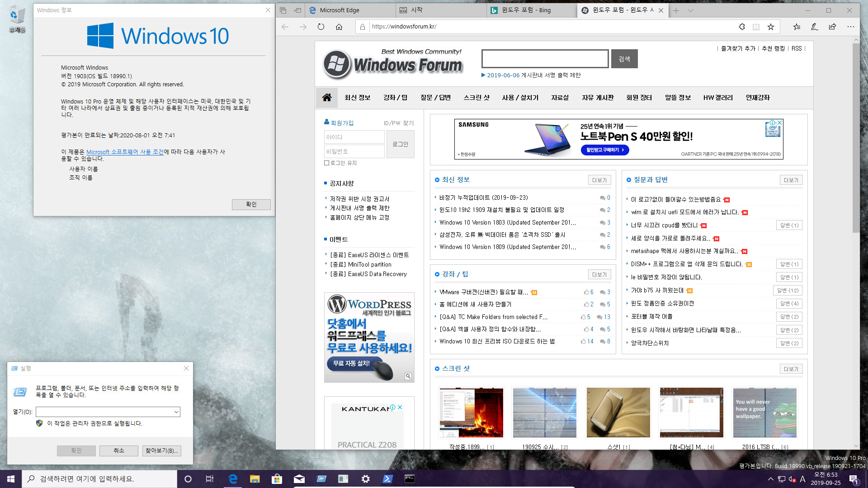This screenshot has width=868, height=488.
Task: Click the Edge back arrow
Action: point(285,27)
